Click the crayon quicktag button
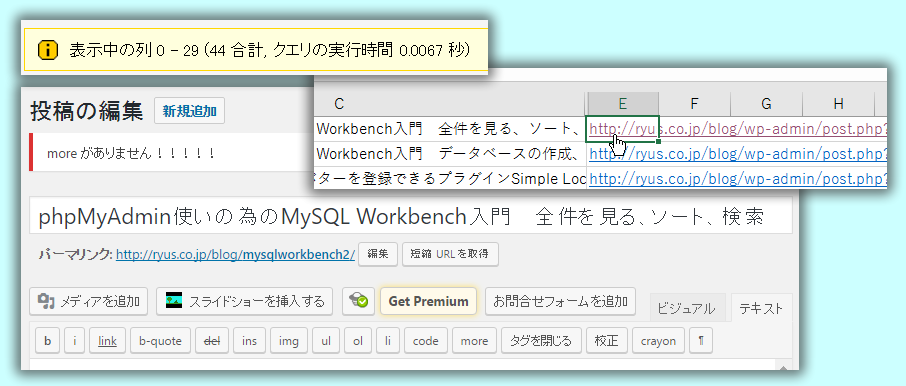 click(x=658, y=341)
